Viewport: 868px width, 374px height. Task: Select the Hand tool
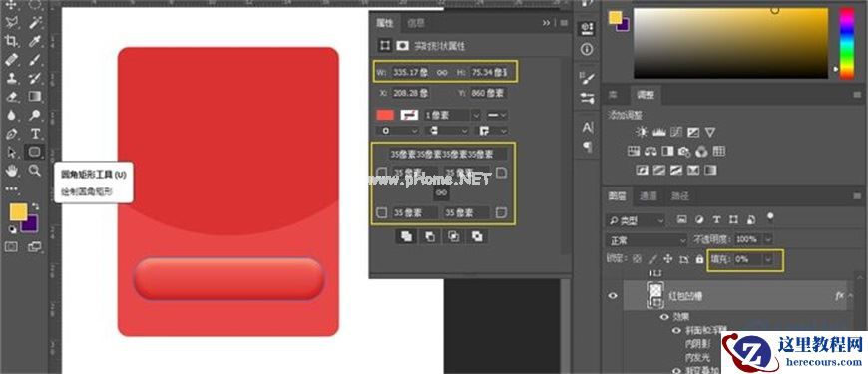[x=11, y=171]
